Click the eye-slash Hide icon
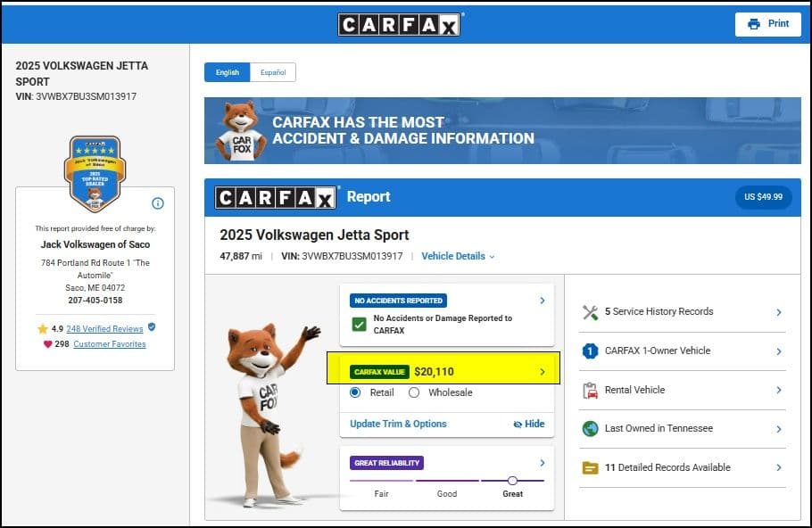Viewport: 812px width, 528px height. pyautogui.click(x=518, y=425)
